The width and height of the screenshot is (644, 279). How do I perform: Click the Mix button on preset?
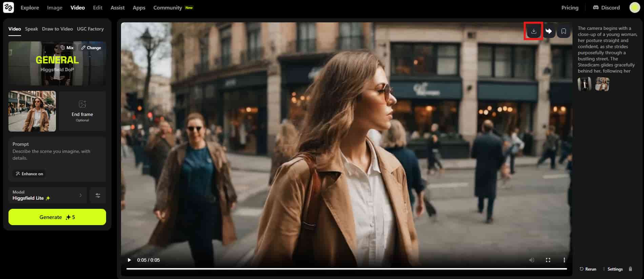(x=67, y=48)
